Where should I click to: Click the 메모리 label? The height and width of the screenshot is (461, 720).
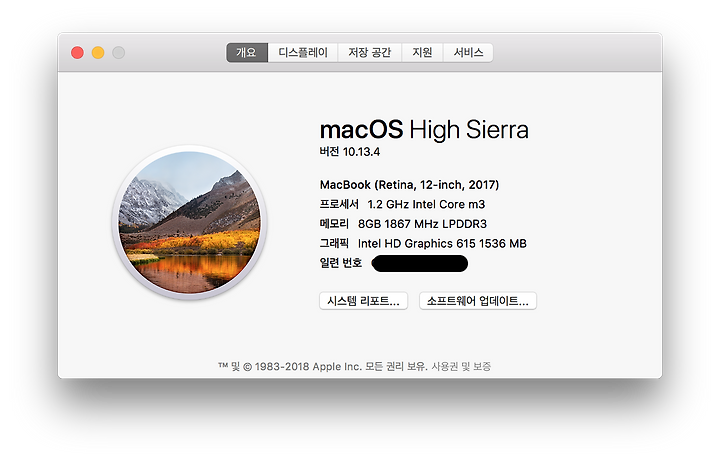pyautogui.click(x=334, y=224)
